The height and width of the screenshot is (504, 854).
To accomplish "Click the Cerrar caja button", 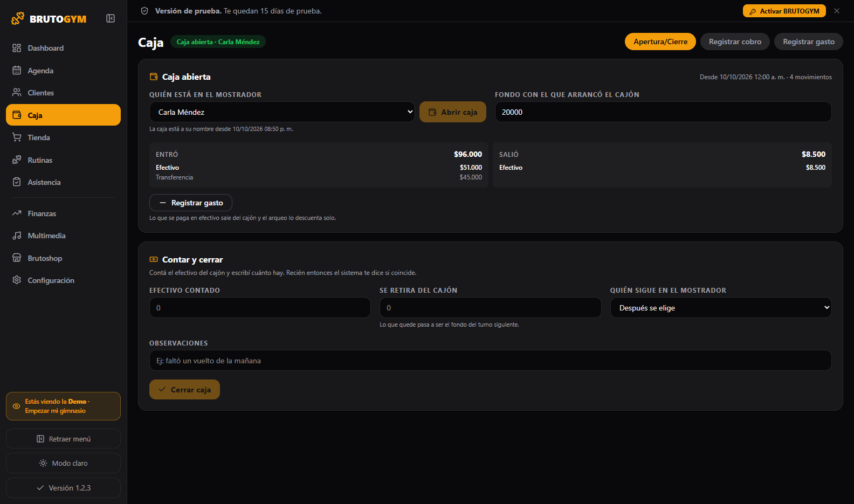I will pyautogui.click(x=184, y=390).
